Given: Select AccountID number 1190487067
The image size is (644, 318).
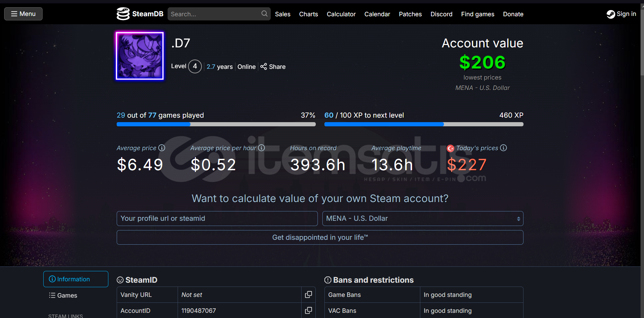Looking at the screenshot, I should click(x=199, y=311).
